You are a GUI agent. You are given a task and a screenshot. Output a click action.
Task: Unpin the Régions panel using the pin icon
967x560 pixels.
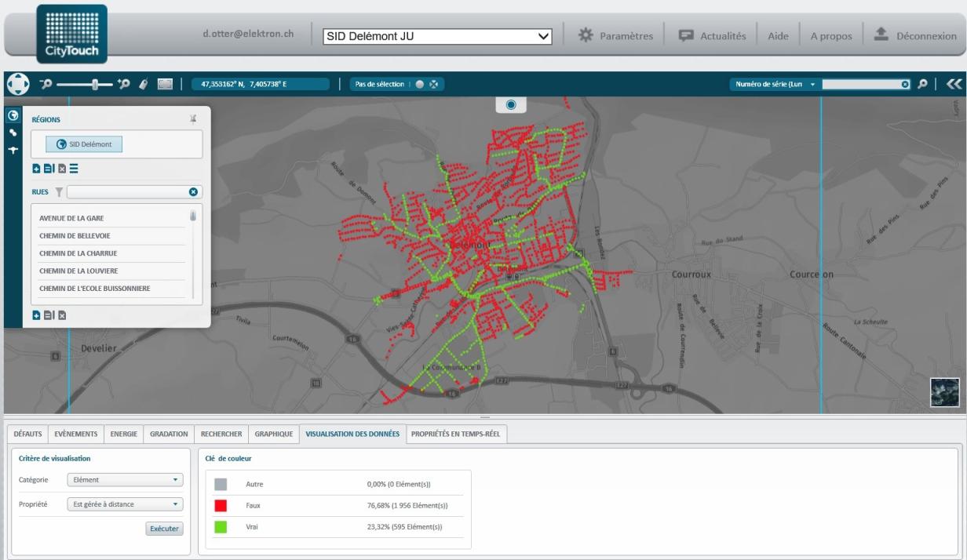coord(194,119)
